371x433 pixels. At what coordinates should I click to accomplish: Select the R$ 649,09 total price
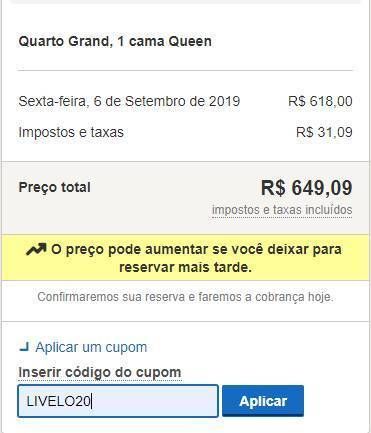click(306, 188)
